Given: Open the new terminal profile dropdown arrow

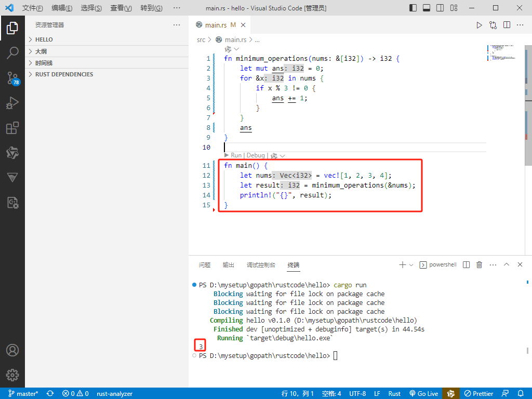Looking at the screenshot, I should [x=411, y=265].
